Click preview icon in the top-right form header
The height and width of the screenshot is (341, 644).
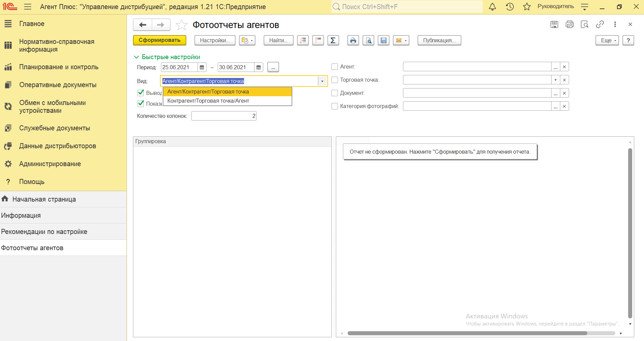click(585, 24)
